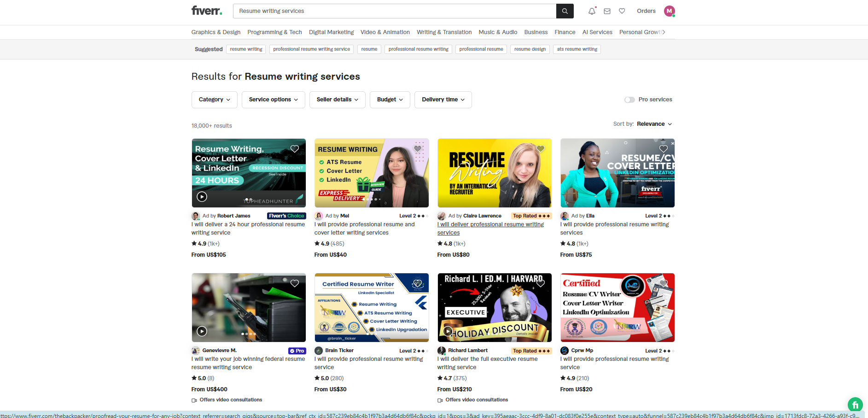Open Robert James seller avatar
The width and height of the screenshot is (868, 418).
196,216
